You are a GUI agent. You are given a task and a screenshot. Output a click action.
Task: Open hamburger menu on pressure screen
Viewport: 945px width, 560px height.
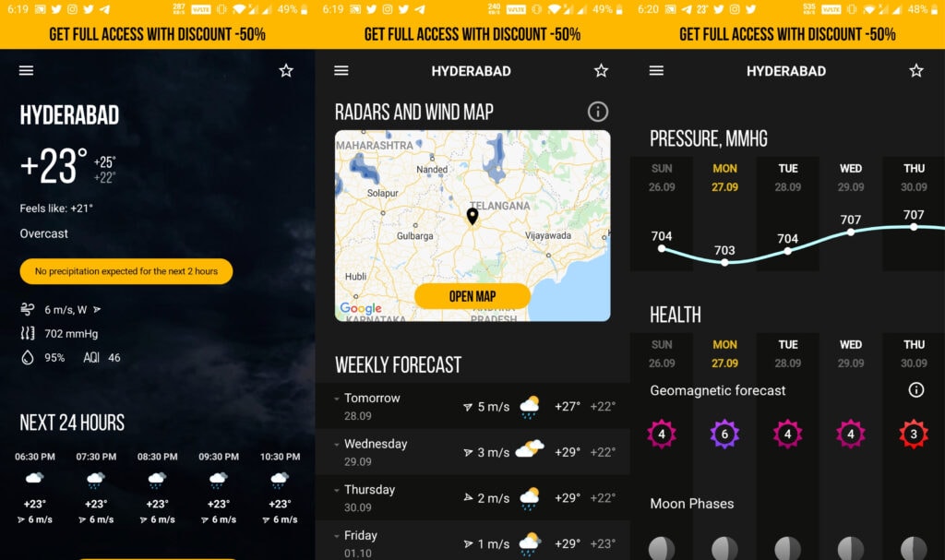656,70
